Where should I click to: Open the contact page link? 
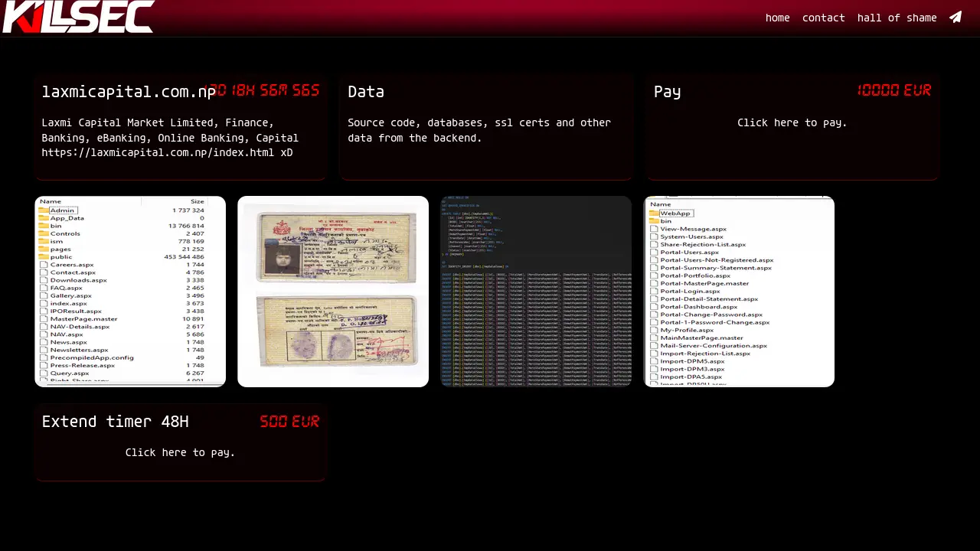click(x=823, y=18)
